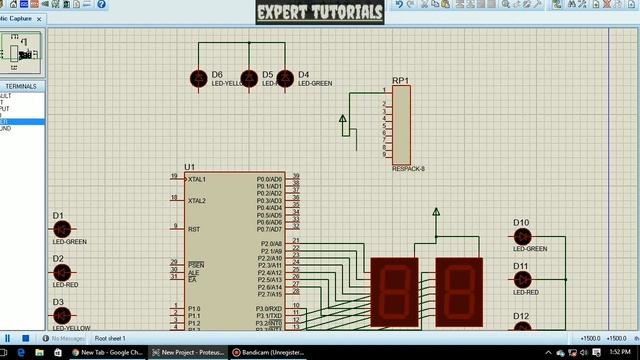Show hidden system tray icons chevron
The width and height of the screenshot is (640, 360).
click(x=548, y=352)
